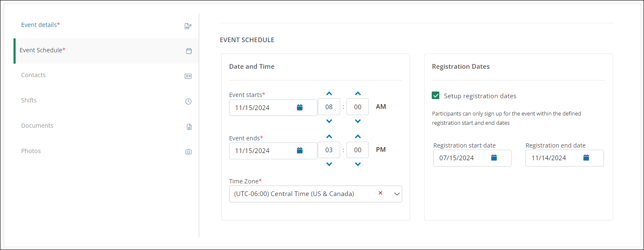Toggle PM for Event ends time
644x250 pixels.
[x=381, y=150]
